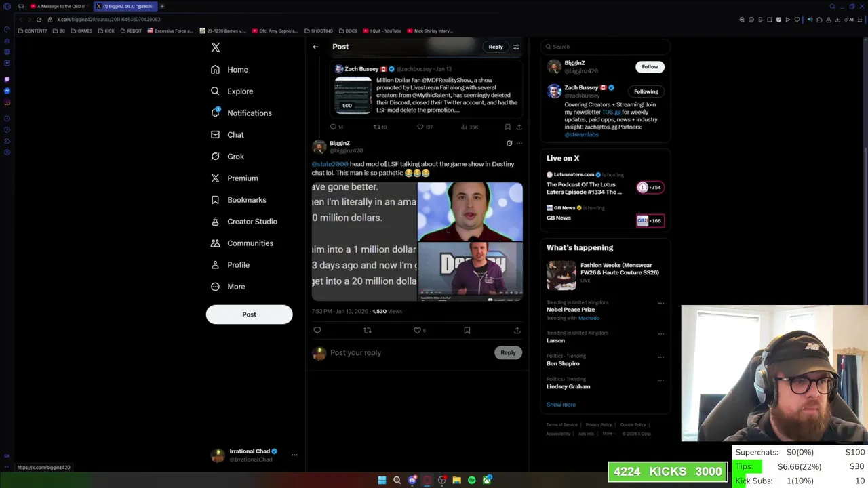Go back with the arrow beside Post
The width and height of the screenshot is (868, 488).
tap(315, 47)
